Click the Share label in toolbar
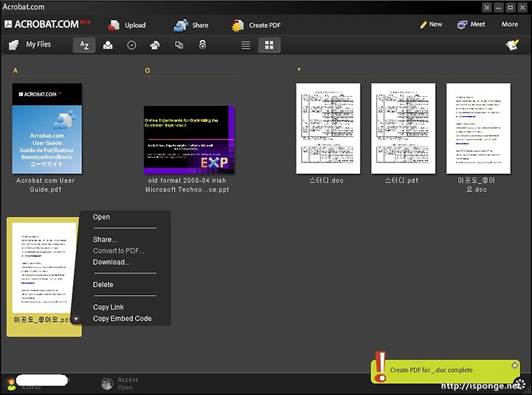532x395 pixels. [200, 25]
